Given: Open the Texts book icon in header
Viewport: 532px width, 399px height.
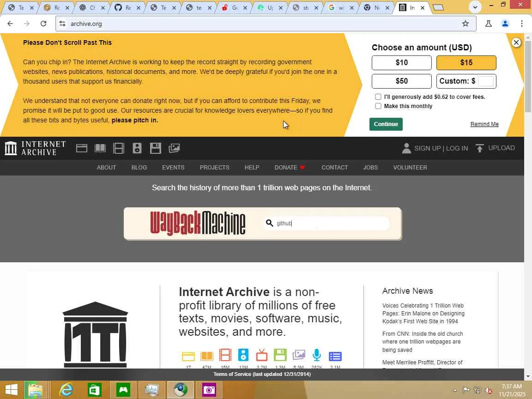Looking at the screenshot, I should point(100,148).
